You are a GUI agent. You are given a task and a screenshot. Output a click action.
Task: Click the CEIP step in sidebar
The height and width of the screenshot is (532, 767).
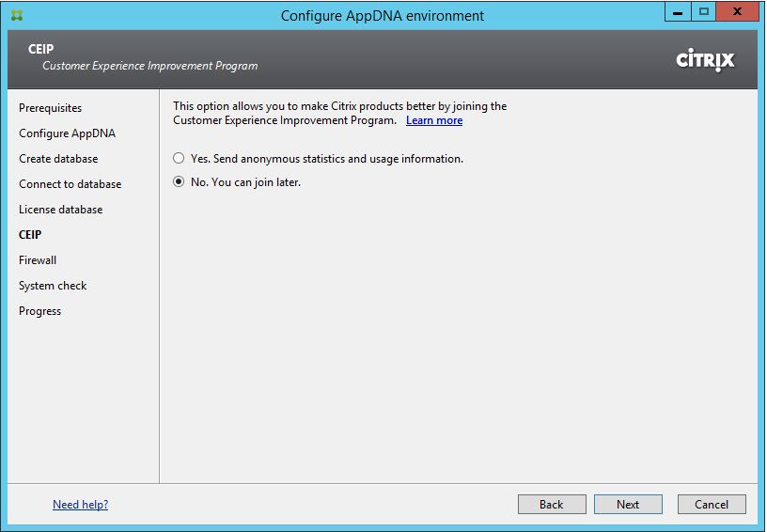coord(30,235)
